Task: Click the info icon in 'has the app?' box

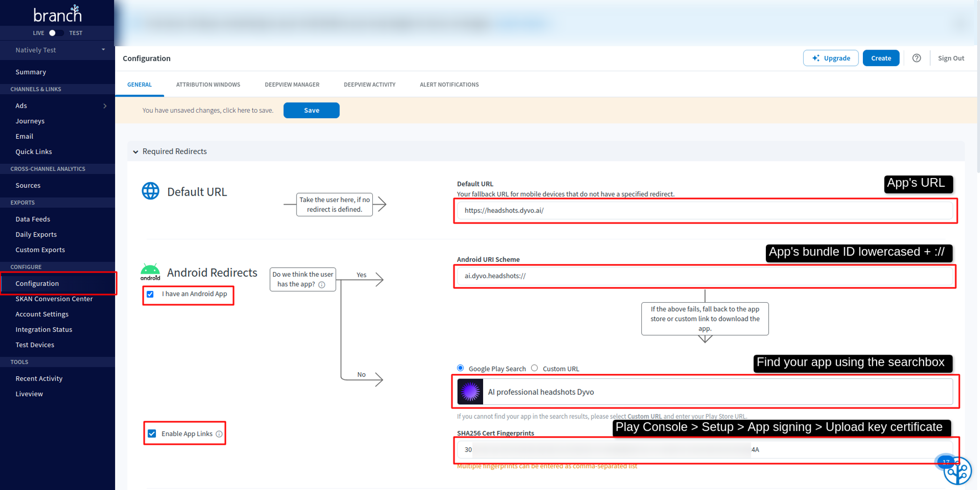Action: 322,285
